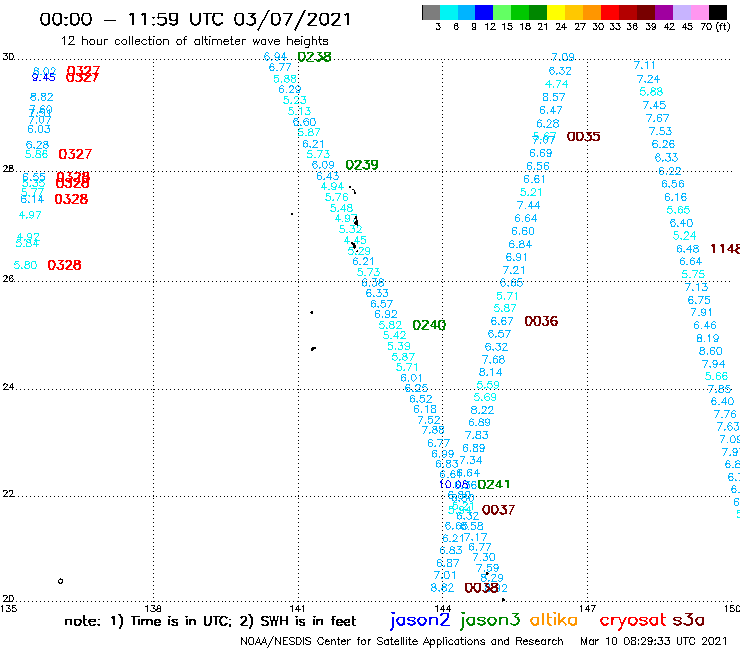This screenshot has height=650, width=740.
Task: Click the NOAA/NESDIS footer credit text
Action: [402, 641]
